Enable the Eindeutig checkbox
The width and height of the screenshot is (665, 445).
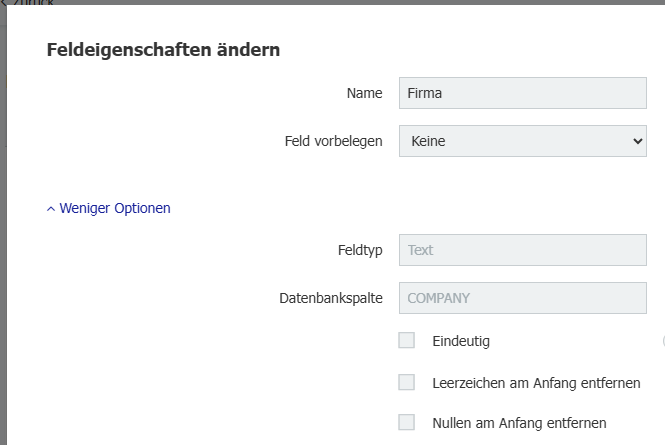tap(407, 341)
